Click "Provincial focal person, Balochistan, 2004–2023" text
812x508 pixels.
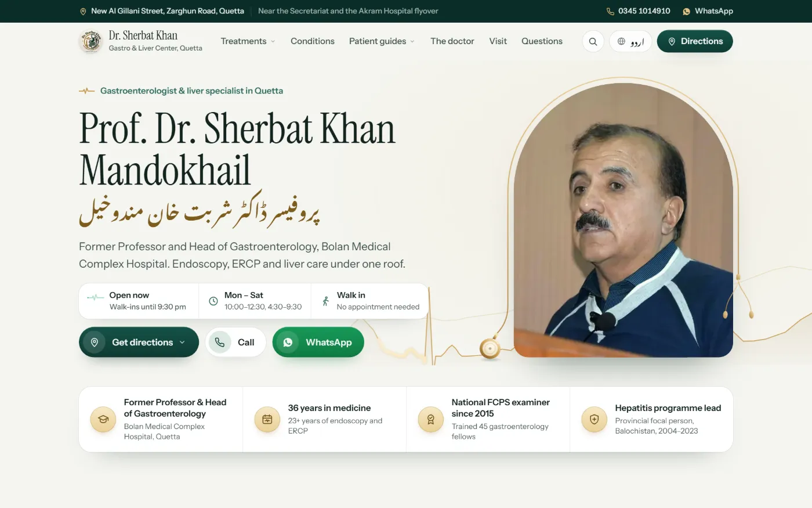pos(657,426)
